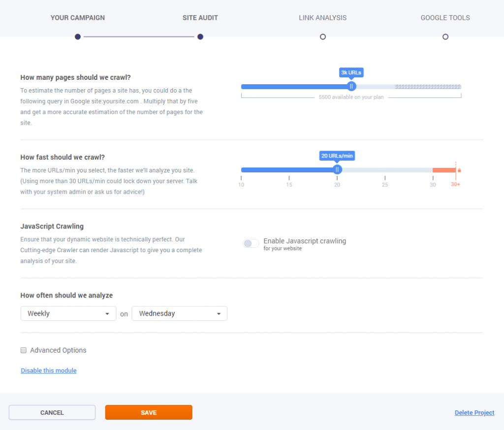The width and height of the screenshot is (504, 430).
Task: Switch to the Link Analysis step
Action: click(x=323, y=18)
